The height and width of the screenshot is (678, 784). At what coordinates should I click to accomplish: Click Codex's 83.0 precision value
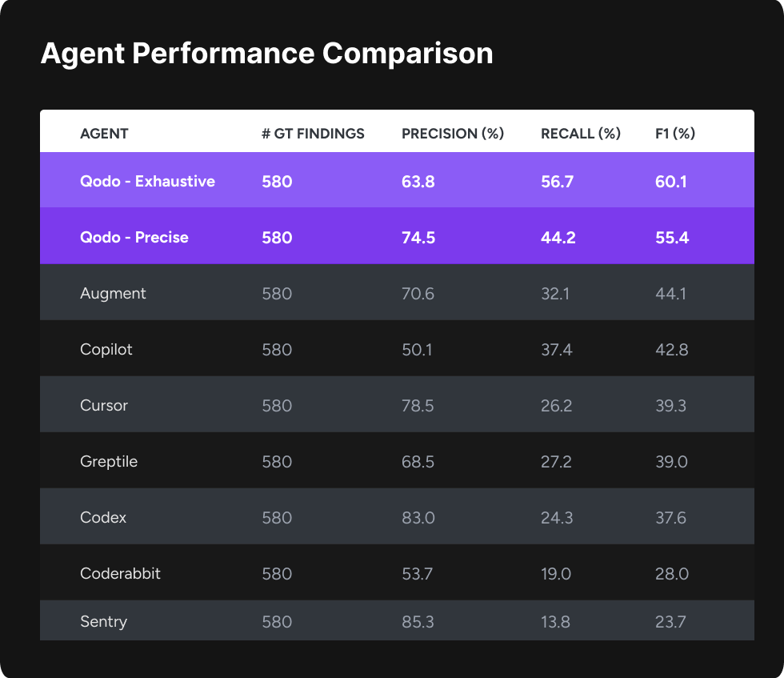[418, 518]
